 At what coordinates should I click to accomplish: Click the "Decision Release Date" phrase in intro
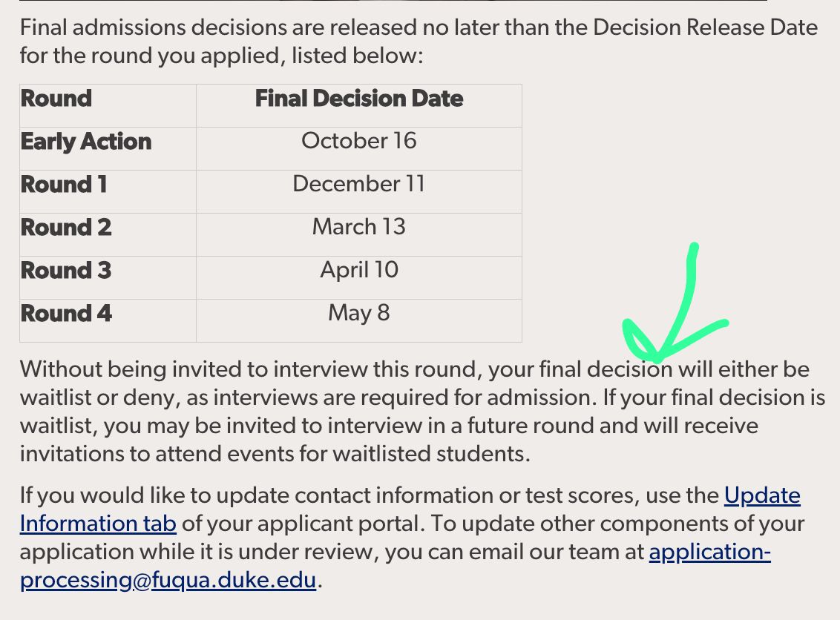coord(705,28)
